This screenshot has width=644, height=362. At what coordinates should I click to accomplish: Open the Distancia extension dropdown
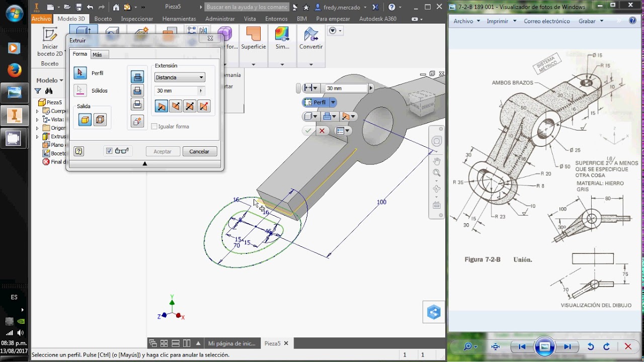coord(180,77)
